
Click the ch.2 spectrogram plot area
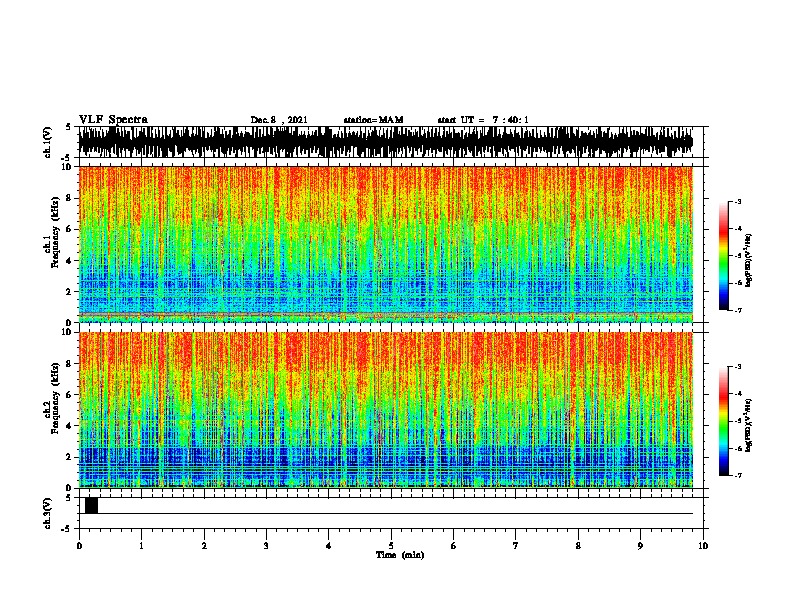385,410
